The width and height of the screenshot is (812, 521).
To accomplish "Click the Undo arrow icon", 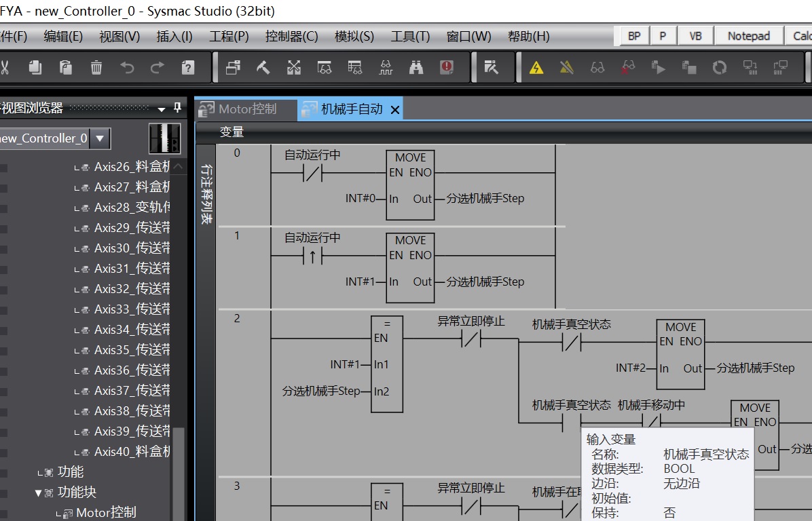I will point(127,67).
